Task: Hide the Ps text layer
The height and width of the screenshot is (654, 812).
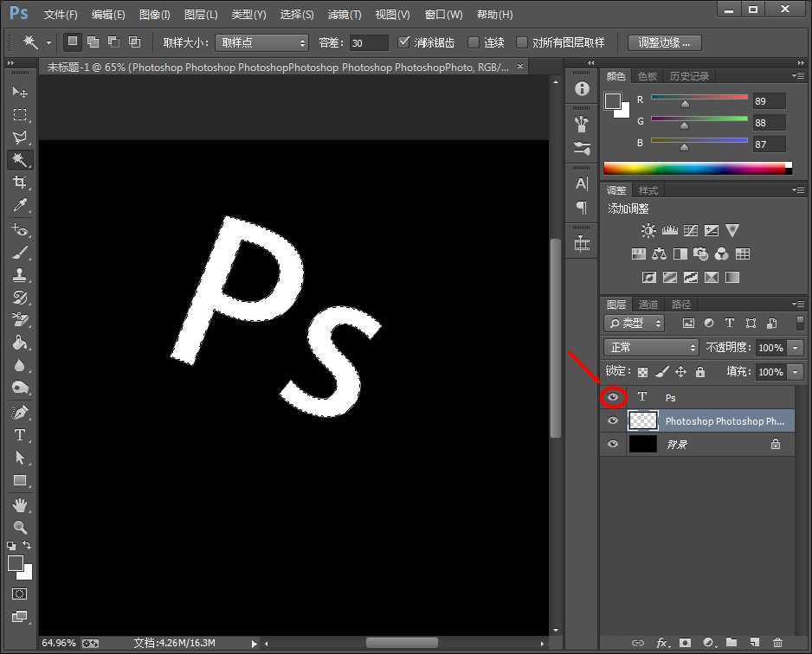Action: pos(613,397)
